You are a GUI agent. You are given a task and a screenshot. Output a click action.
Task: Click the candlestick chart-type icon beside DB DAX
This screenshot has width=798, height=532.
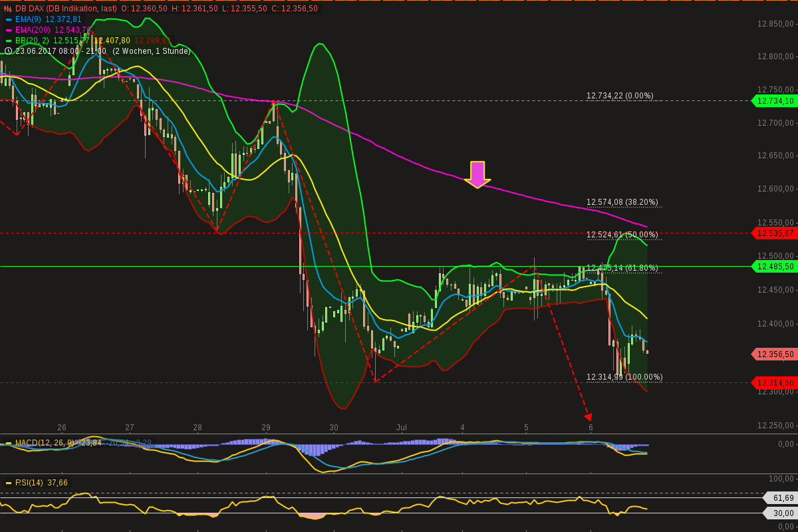(8, 9)
